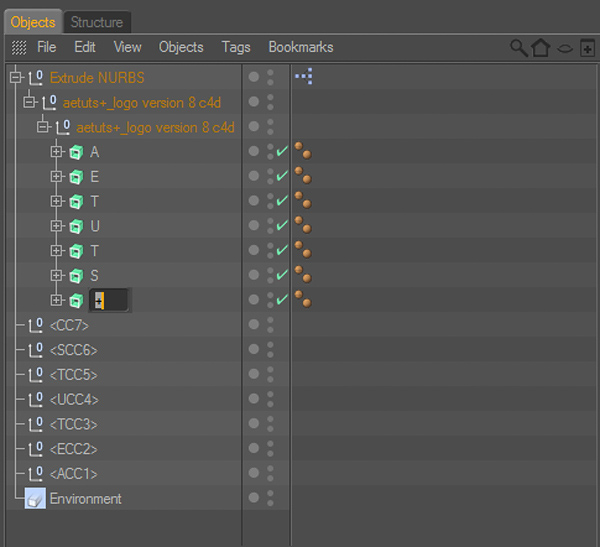Select the <SCC6> null object
The height and width of the screenshot is (547, 600).
[73, 350]
